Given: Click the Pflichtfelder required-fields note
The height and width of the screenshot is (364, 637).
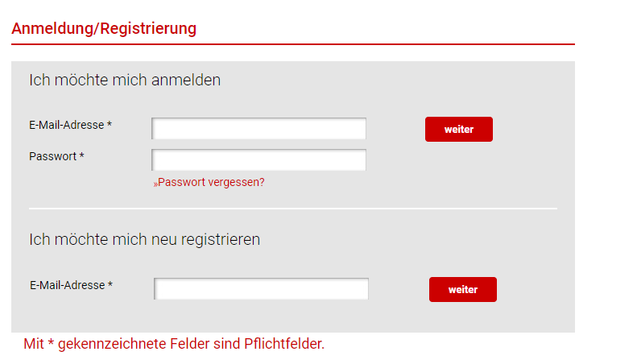Looking at the screenshot, I should 174,344.
